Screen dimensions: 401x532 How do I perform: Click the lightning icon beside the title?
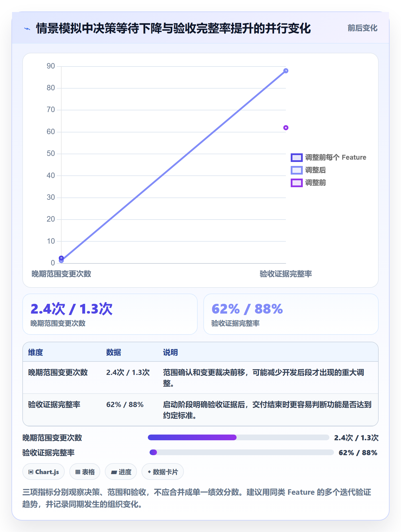click(27, 29)
